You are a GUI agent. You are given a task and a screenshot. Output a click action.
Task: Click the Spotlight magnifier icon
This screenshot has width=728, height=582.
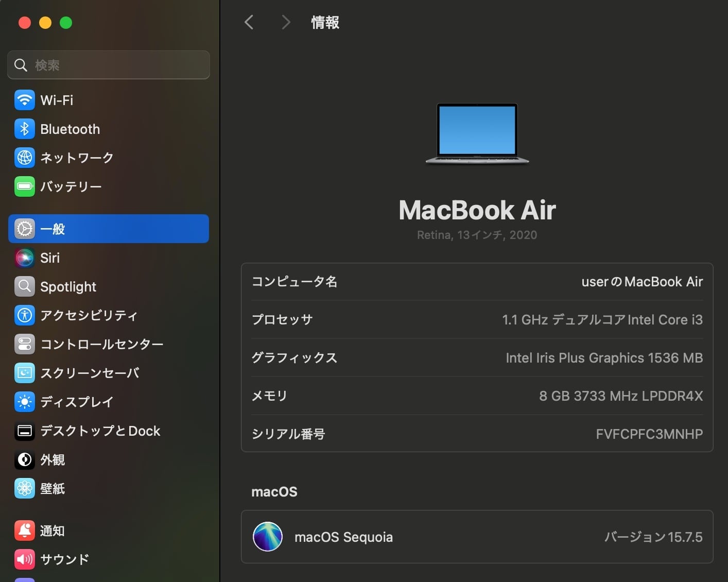pyautogui.click(x=25, y=286)
